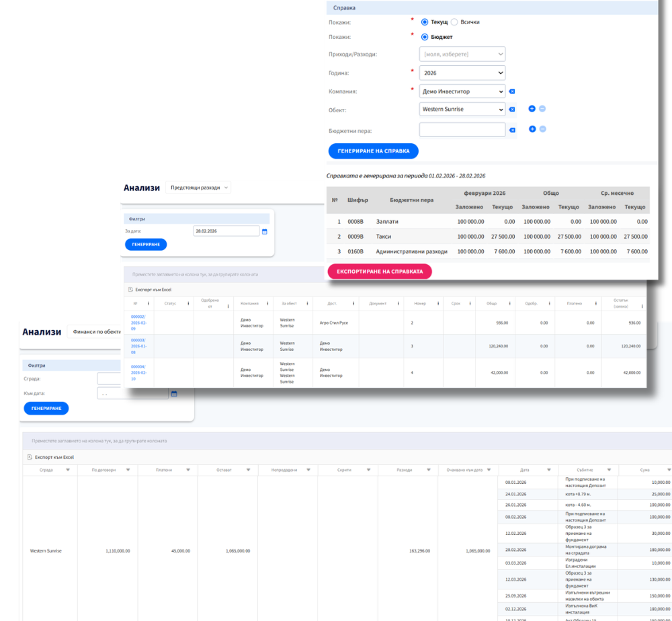The width and height of the screenshot is (672, 621).
Task: Select the Текущ radio button
Action: coord(425,22)
